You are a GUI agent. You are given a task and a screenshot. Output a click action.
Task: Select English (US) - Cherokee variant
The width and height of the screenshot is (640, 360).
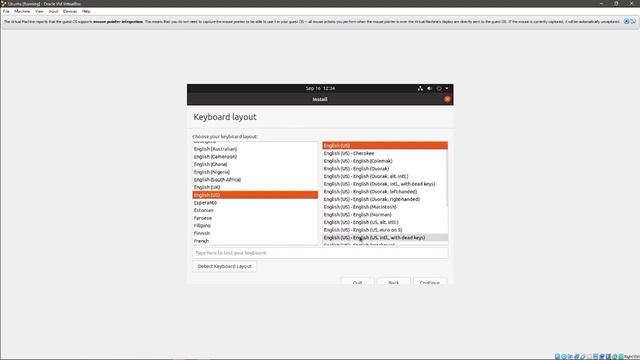click(384, 153)
